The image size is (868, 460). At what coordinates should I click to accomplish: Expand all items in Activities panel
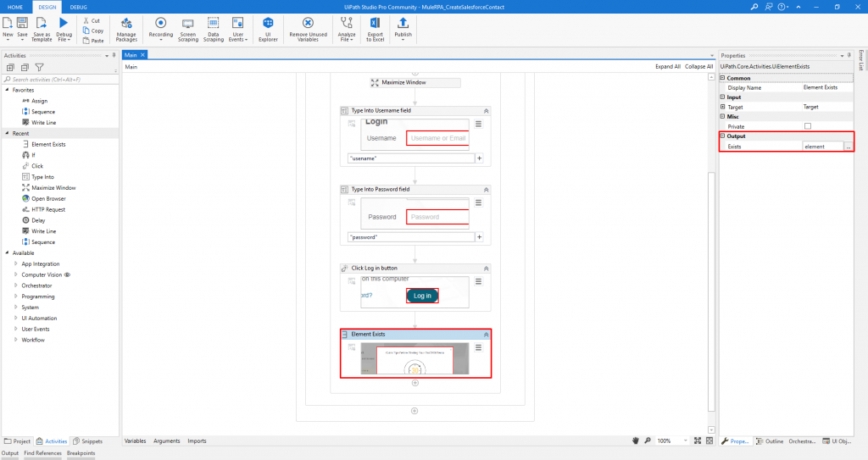point(10,68)
